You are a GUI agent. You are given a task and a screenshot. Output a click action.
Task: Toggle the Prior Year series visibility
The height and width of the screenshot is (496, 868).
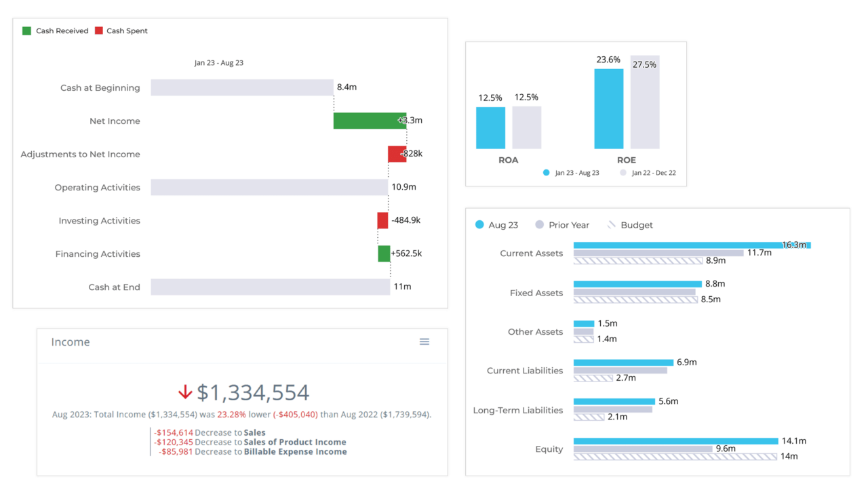540,224
